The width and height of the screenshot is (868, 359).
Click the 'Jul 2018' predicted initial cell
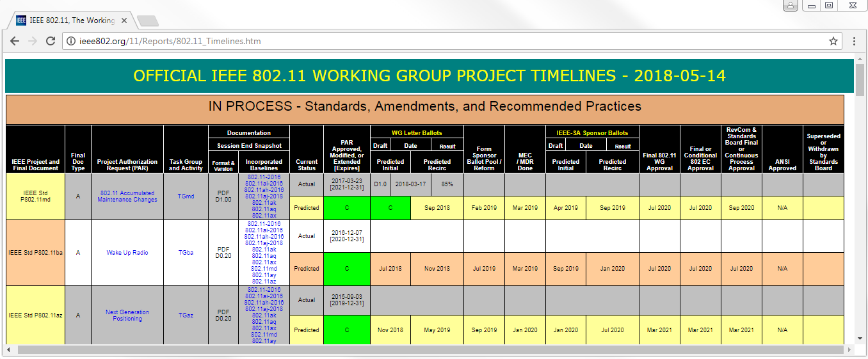coord(390,269)
